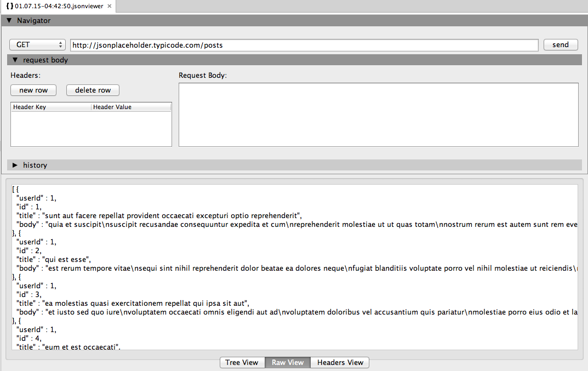The image size is (588, 371).
Task: Expand the history section
Action: (14, 165)
